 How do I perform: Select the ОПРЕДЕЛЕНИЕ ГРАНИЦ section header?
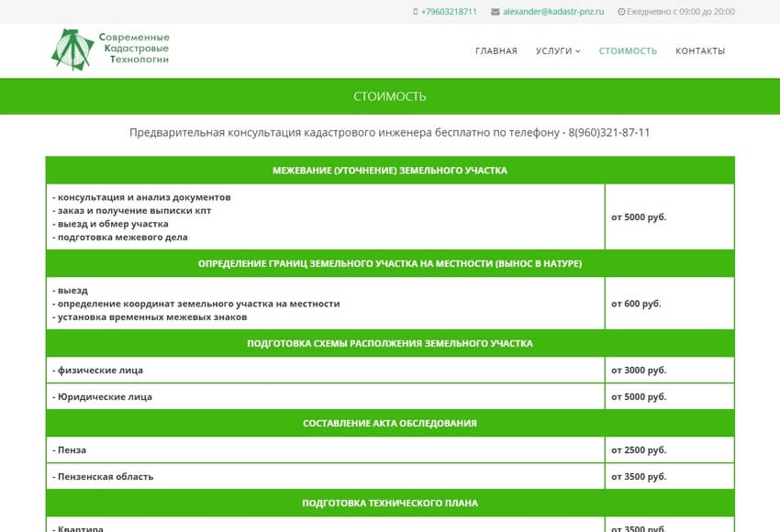tap(390, 263)
